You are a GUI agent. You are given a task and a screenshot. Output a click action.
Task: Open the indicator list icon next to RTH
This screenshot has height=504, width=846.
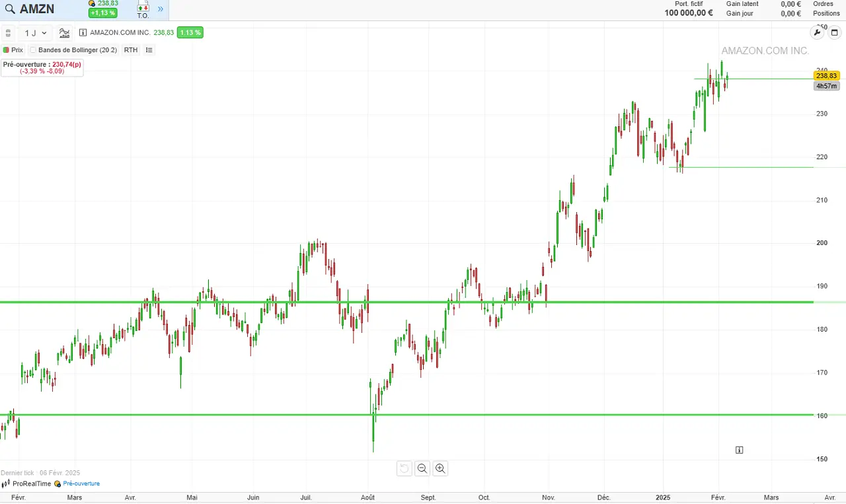coord(149,50)
